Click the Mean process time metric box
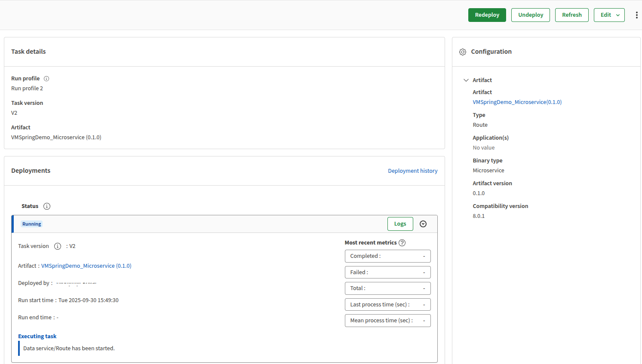642x364 pixels. tap(387, 321)
